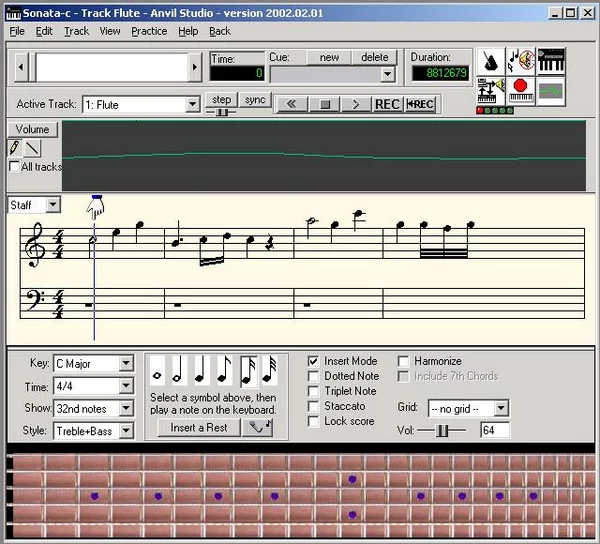This screenshot has height=544, width=600.
Task: Choose the thirty-second note symbol
Action: [270, 370]
